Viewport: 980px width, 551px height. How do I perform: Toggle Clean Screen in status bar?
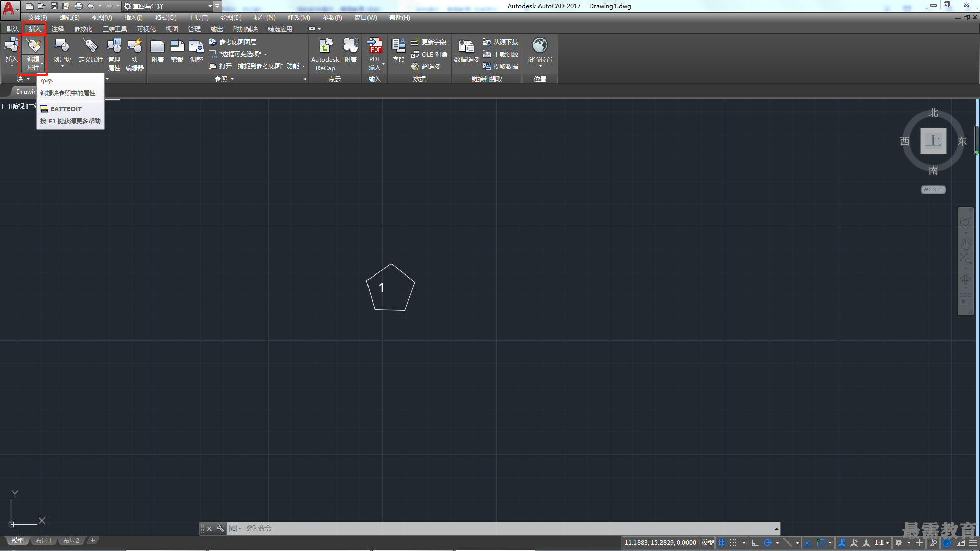961,543
